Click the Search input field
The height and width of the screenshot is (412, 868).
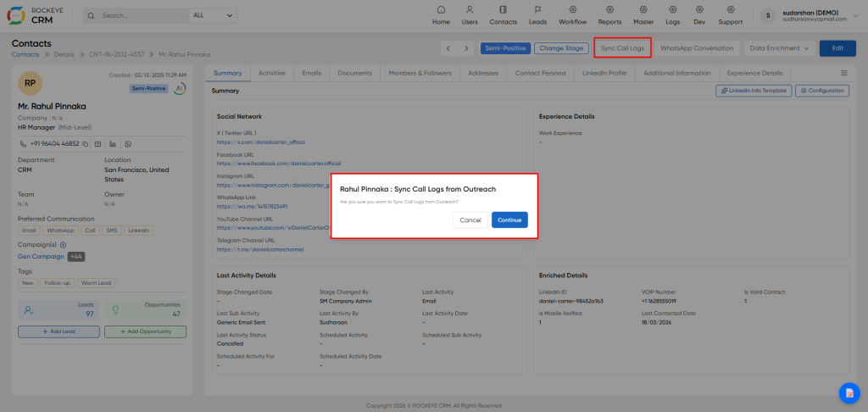coord(142,15)
